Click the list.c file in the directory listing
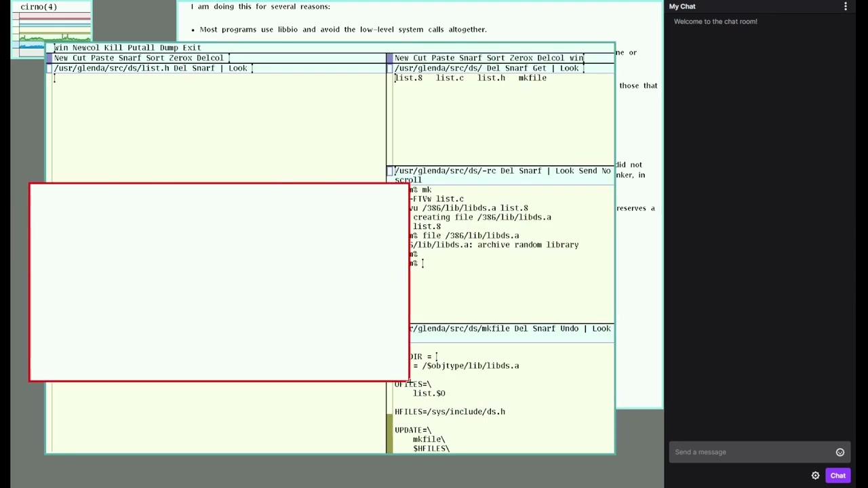 450,78
